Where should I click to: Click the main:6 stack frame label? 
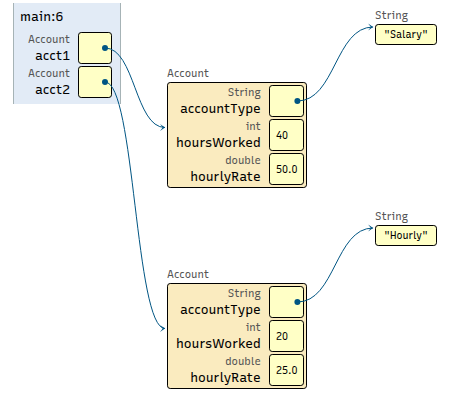(42, 17)
